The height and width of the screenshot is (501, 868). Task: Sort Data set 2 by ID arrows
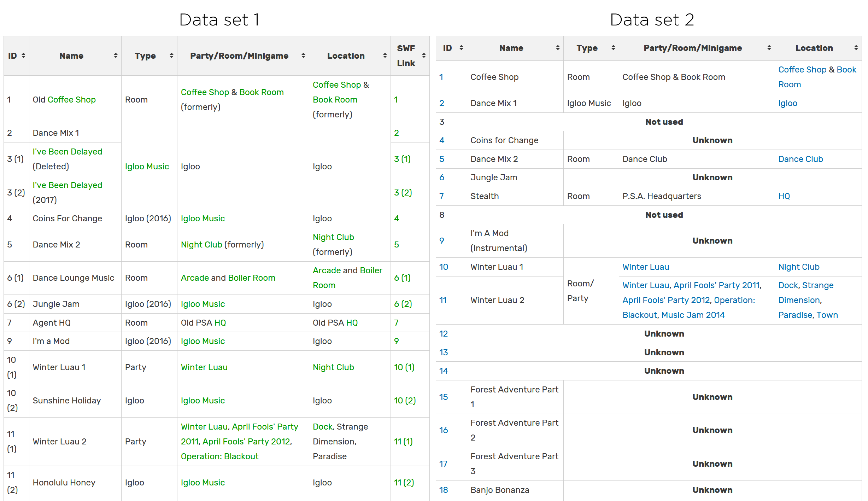coord(461,48)
